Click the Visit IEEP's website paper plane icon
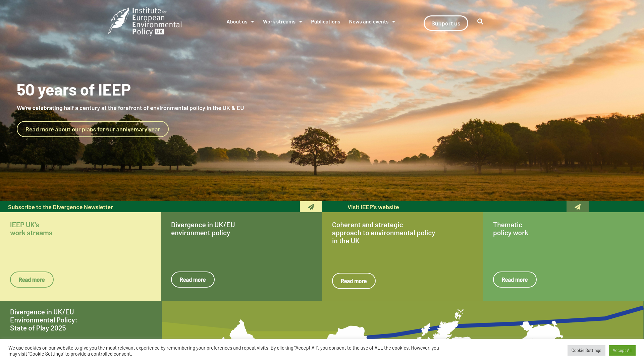644x362 pixels. click(578, 207)
